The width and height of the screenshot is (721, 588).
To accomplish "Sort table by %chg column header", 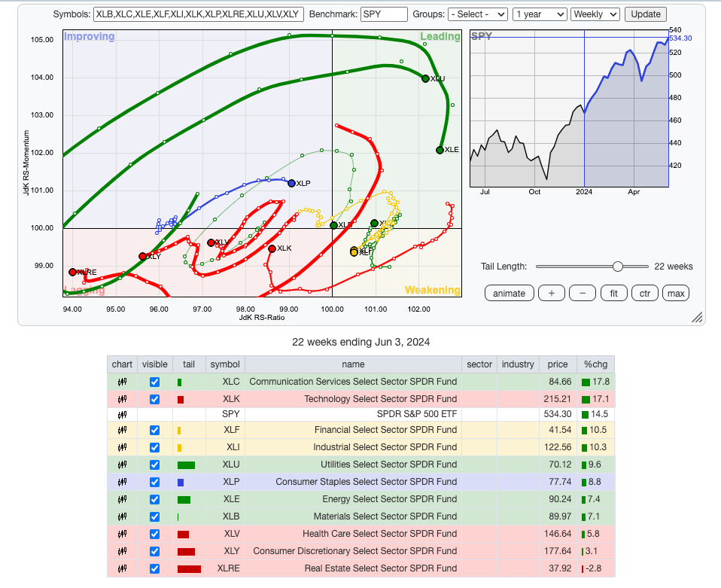I will pyautogui.click(x=596, y=364).
